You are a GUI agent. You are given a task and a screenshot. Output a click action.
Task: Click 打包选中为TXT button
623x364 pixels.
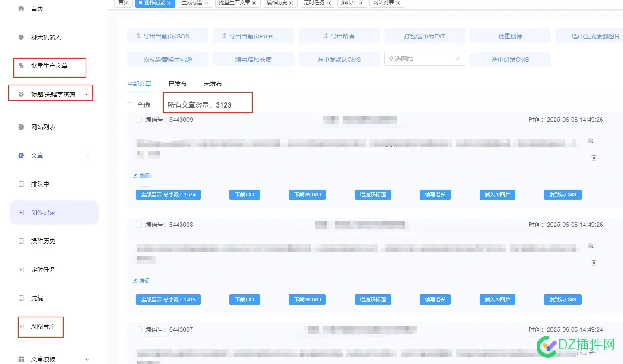coord(425,36)
